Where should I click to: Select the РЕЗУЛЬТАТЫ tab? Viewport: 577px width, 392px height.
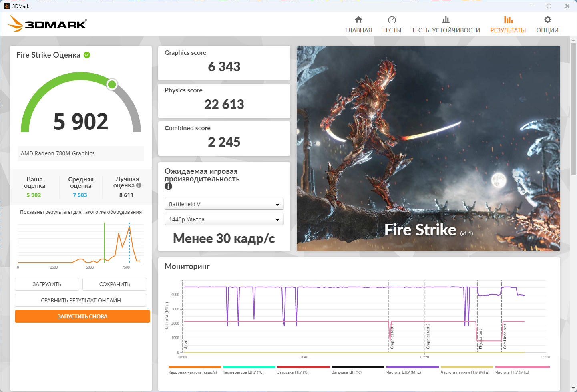(x=508, y=25)
